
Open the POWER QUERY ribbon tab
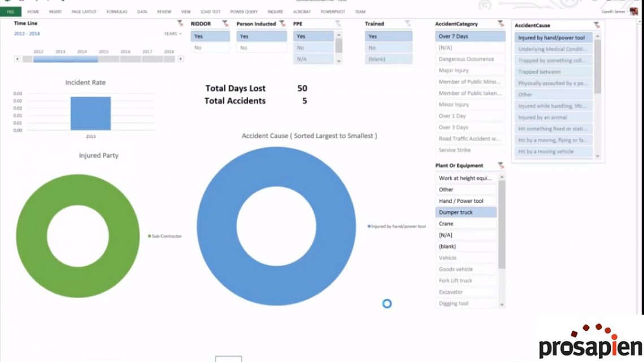click(243, 12)
